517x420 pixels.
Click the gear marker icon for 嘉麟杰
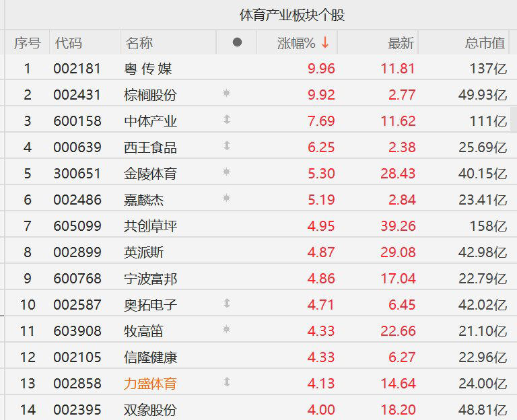tap(226, 198)
